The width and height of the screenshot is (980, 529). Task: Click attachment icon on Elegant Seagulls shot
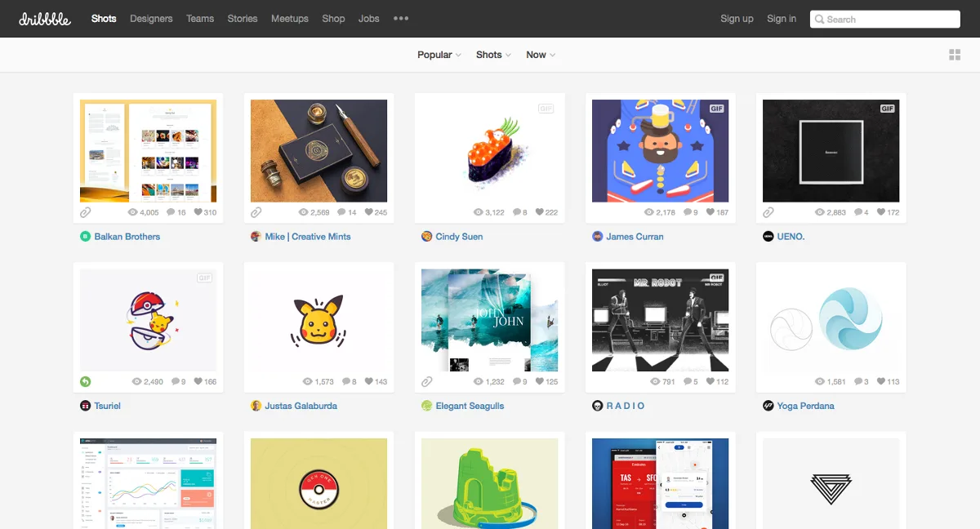pyautogui.click(x=426, y=381)
